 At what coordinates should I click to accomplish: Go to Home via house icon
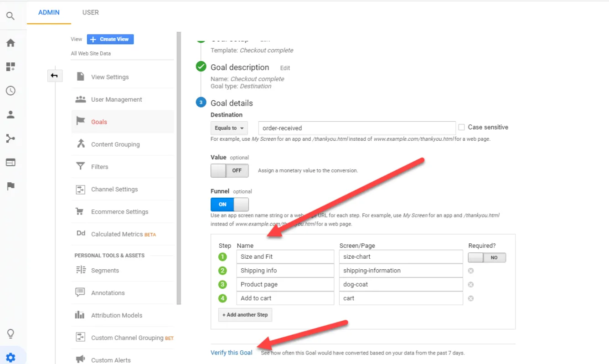[x=10, y=43]
